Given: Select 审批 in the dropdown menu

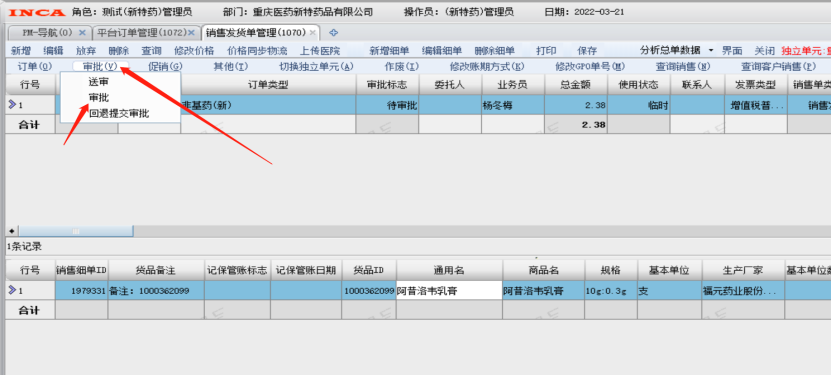Looking at the screenshot, I should point(99,97).
